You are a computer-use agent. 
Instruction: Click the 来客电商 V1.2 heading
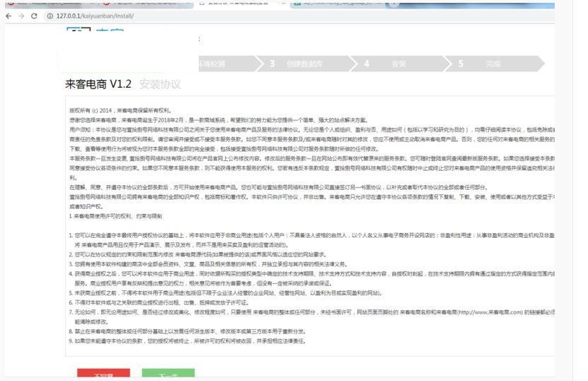coord(98,84)
